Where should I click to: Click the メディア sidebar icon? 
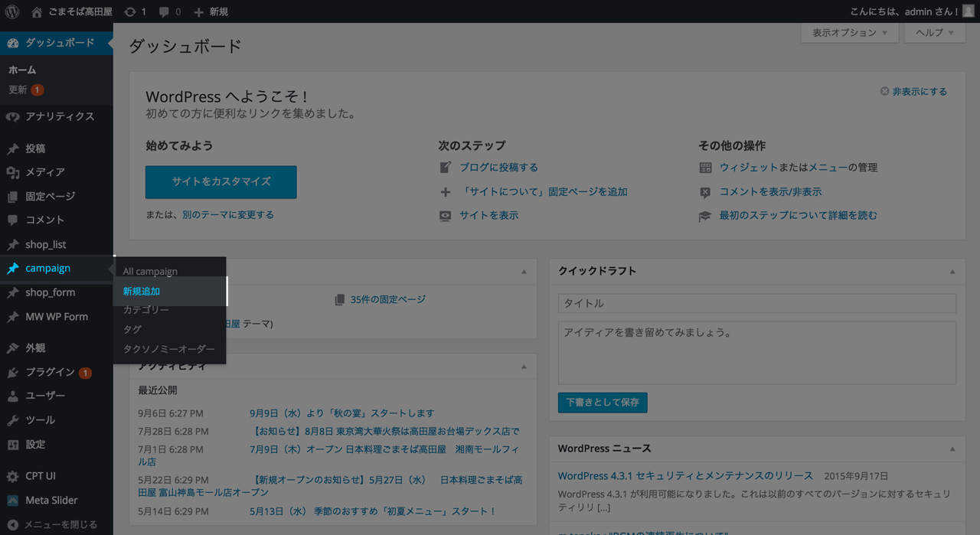click(12, 172)
